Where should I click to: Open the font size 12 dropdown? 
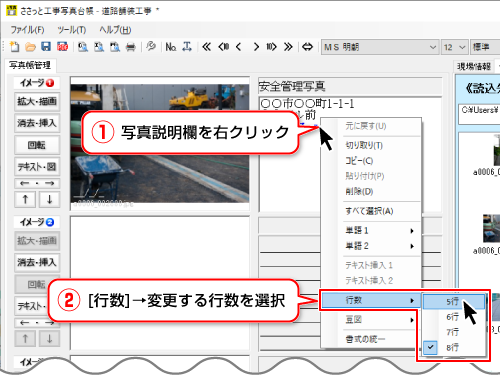tap(454, 47)
